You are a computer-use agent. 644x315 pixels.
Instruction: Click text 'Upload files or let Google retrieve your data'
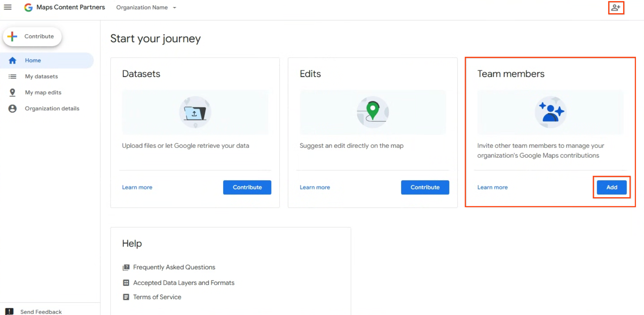point(186,146)
